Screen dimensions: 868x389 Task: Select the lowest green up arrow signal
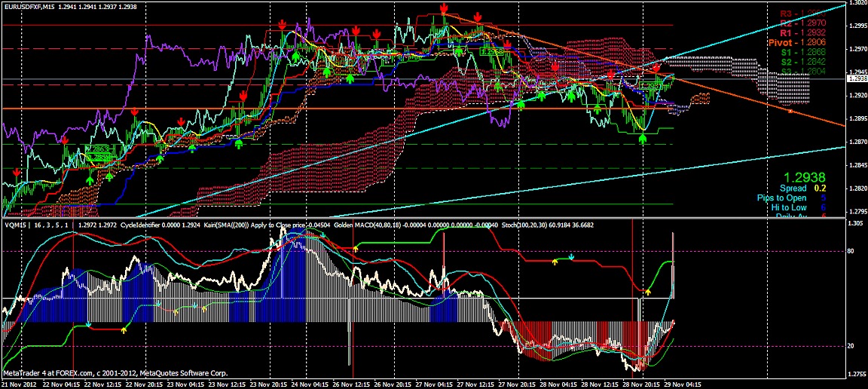(x=90, y=180)
